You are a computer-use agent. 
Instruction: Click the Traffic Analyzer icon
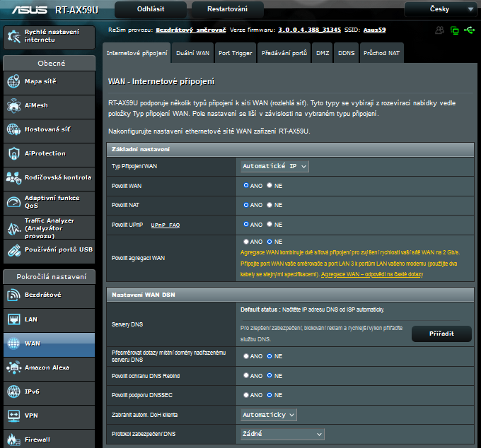(x=13, y=226)
